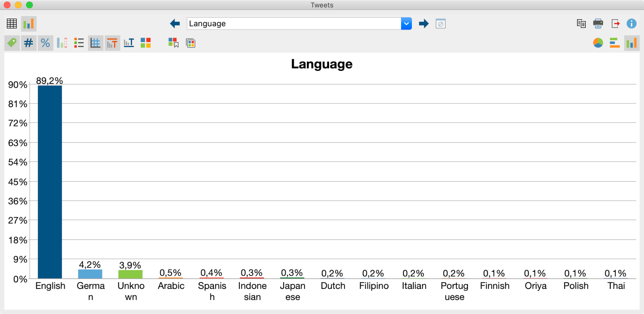
Task: Select the pie chart view
Action: click(598, 42)
